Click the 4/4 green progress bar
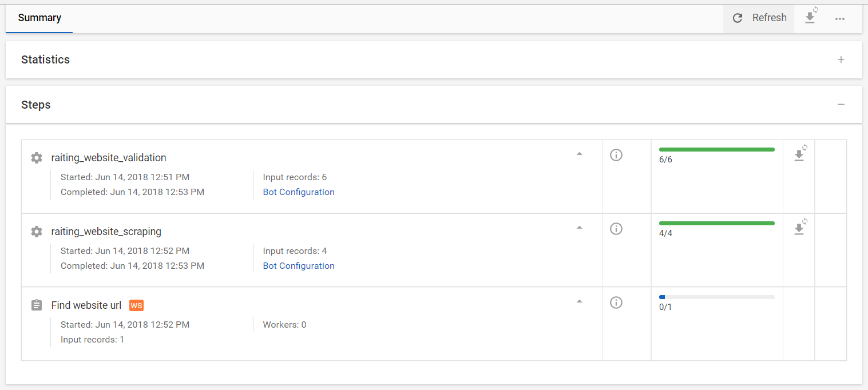The image size is (868, 390). click(717, 223)
